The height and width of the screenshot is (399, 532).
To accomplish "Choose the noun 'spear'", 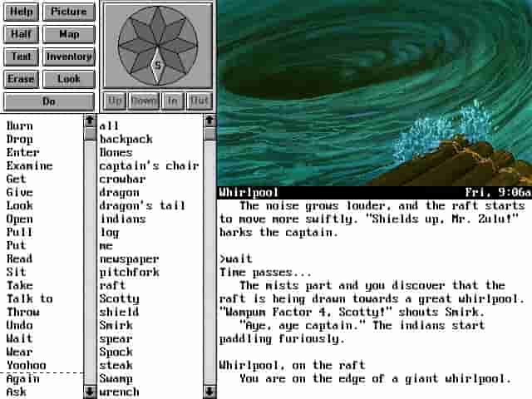I will point(116,338).
